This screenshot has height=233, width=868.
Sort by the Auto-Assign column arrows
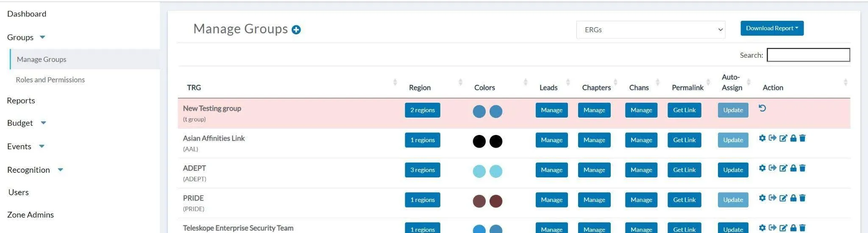pos(748,82)
